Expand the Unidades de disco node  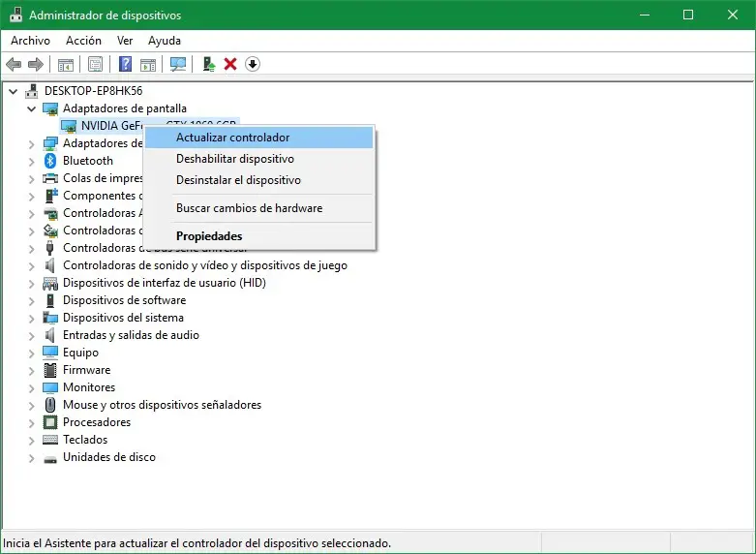[31, 457]
